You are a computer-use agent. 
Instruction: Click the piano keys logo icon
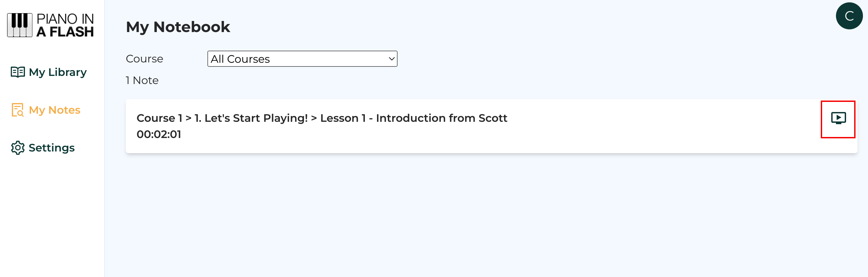[x=20, y=25]
